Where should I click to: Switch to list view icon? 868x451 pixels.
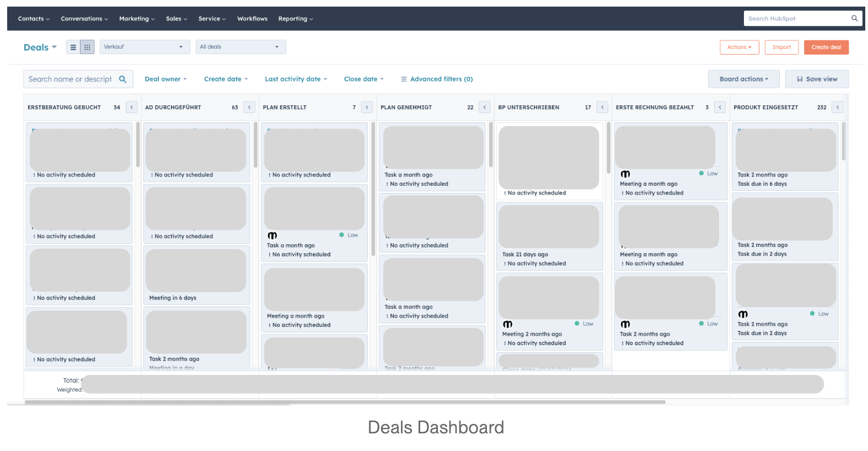point(73,47)
